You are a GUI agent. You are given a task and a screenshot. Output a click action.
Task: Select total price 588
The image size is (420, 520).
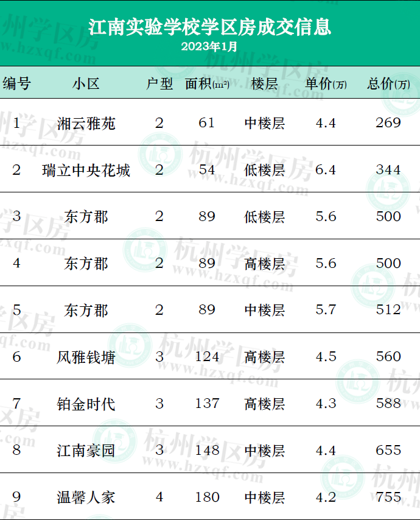coord(388,403)
